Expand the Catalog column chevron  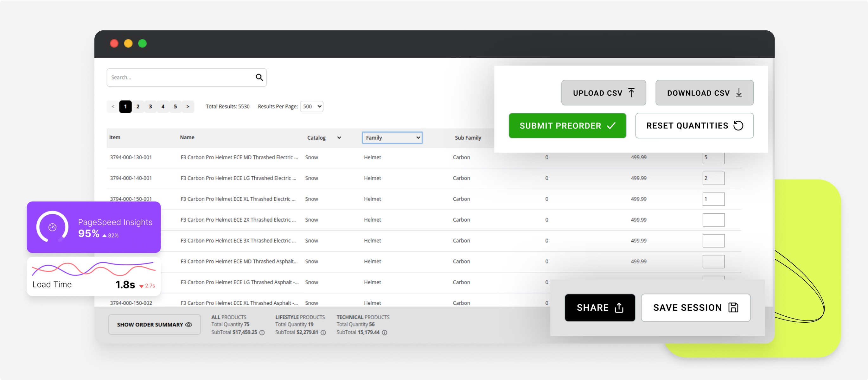tap(339, 137)
